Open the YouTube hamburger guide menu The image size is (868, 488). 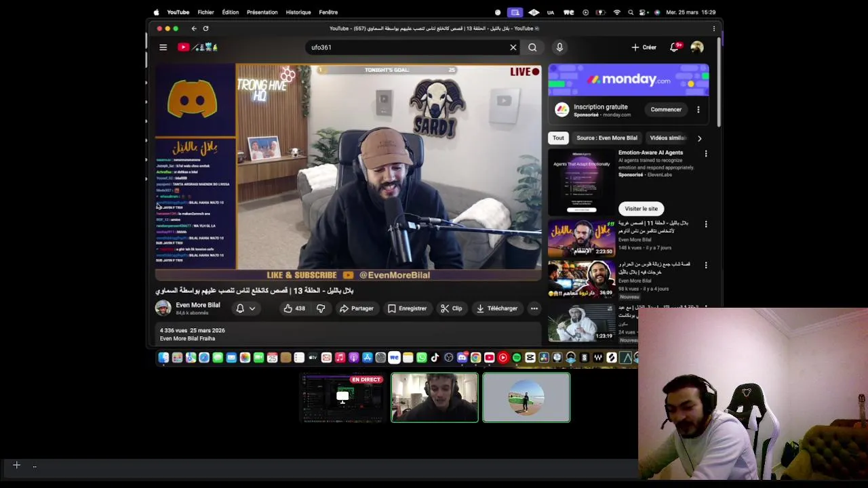pyautogui.click(x=163, y=47)
